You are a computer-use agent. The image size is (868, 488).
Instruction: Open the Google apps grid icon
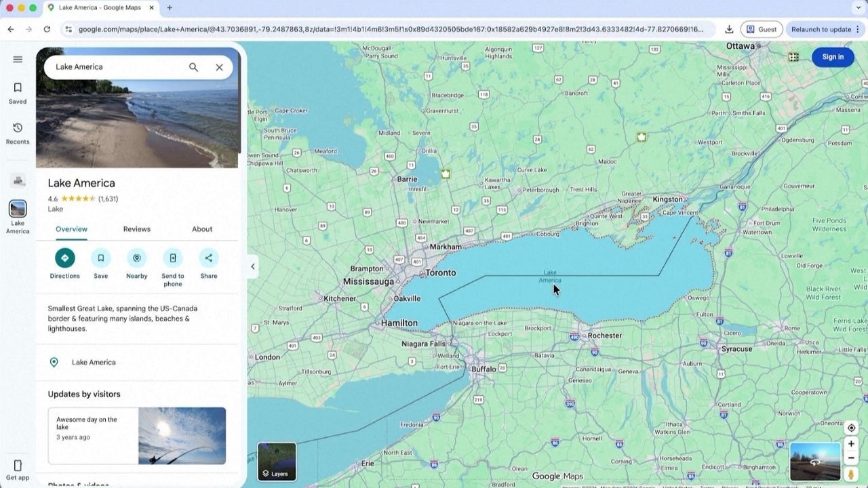(793, 57)
